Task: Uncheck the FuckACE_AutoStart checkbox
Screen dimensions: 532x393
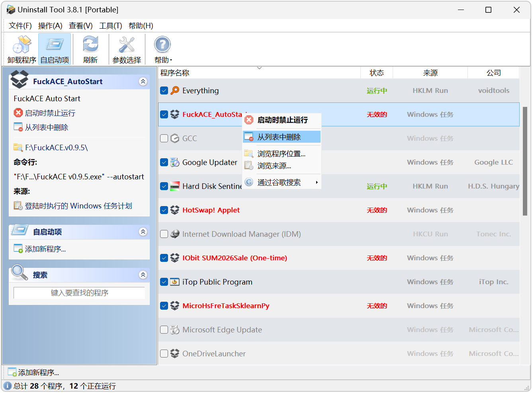Action: click(164, 114)
